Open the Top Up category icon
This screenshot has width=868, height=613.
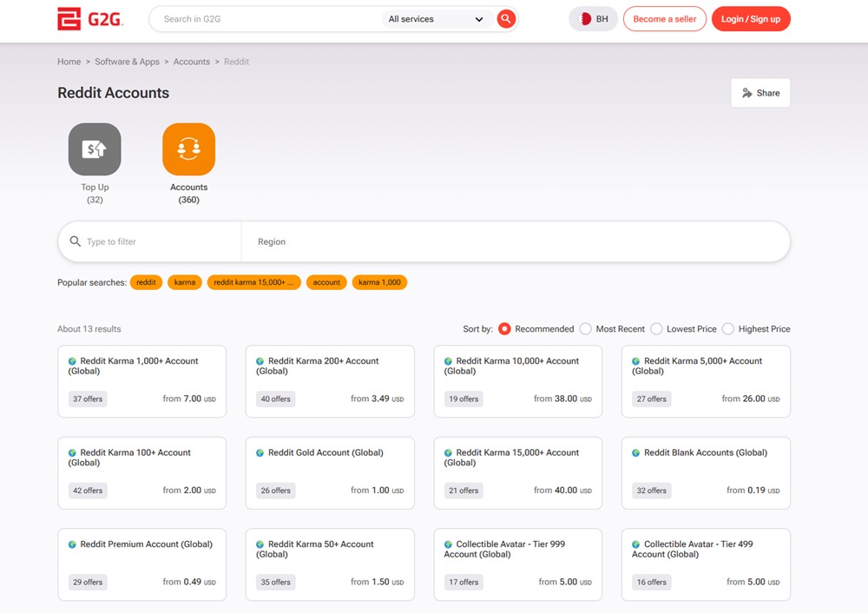(95, 149)
